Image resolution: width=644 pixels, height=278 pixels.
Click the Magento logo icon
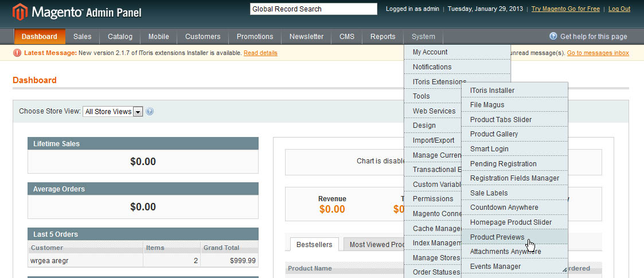click(19, 12)
